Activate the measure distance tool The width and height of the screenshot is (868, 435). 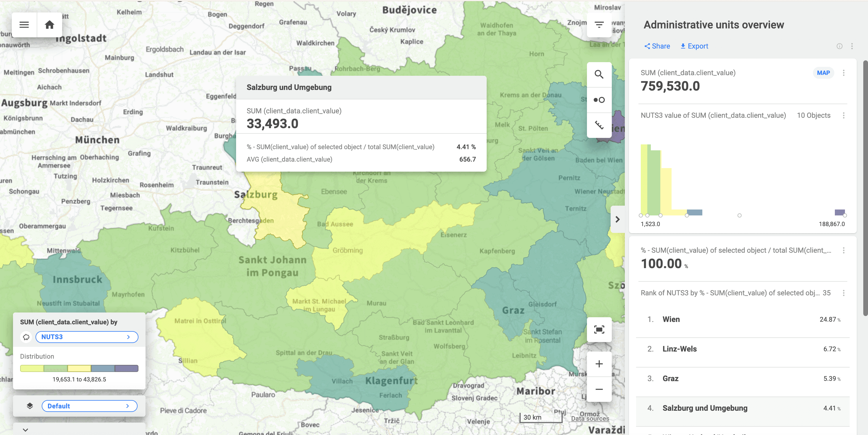coord(599,125)
